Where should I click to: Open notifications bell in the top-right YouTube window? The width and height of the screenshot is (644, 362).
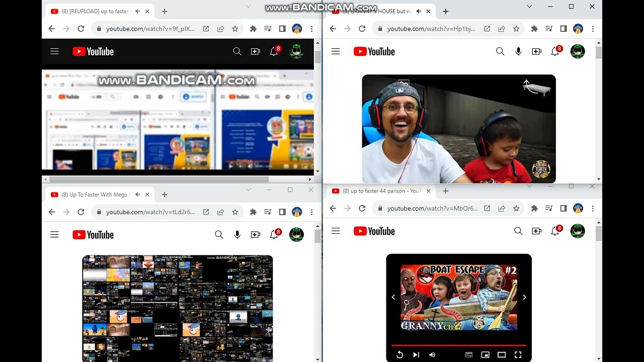pos(555,51)
